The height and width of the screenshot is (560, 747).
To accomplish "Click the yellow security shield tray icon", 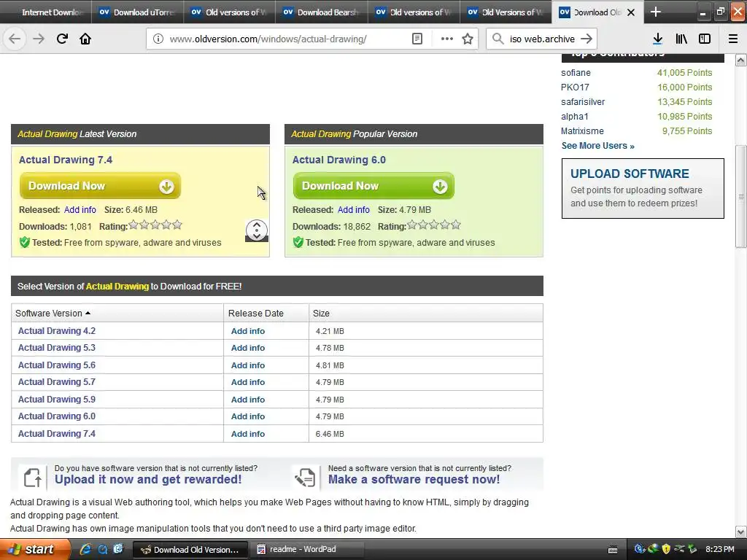I will click(666, 549).
